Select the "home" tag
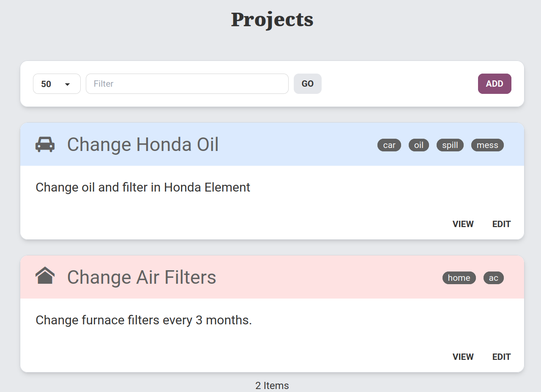541x392 pixels. pos(459,278)
